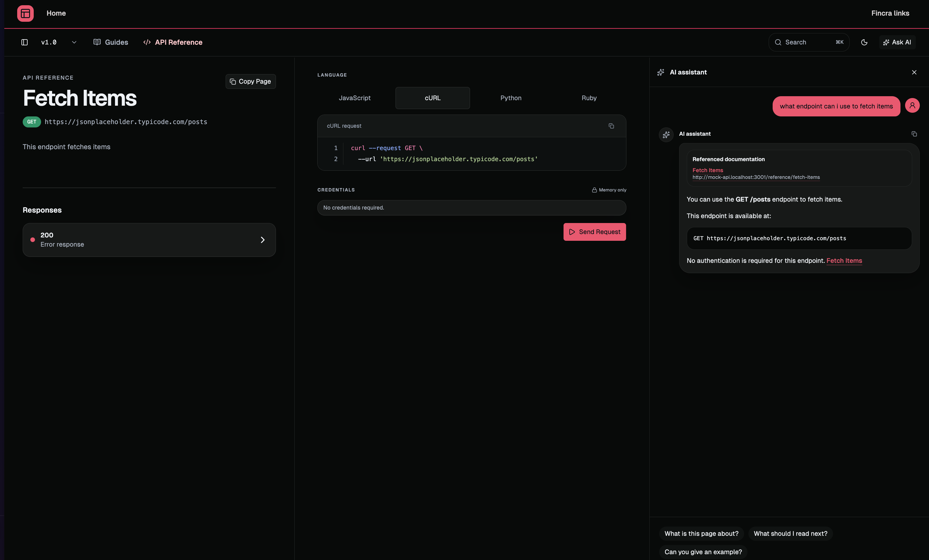
Task: Click the Search input field
Action: coord(809,42)
